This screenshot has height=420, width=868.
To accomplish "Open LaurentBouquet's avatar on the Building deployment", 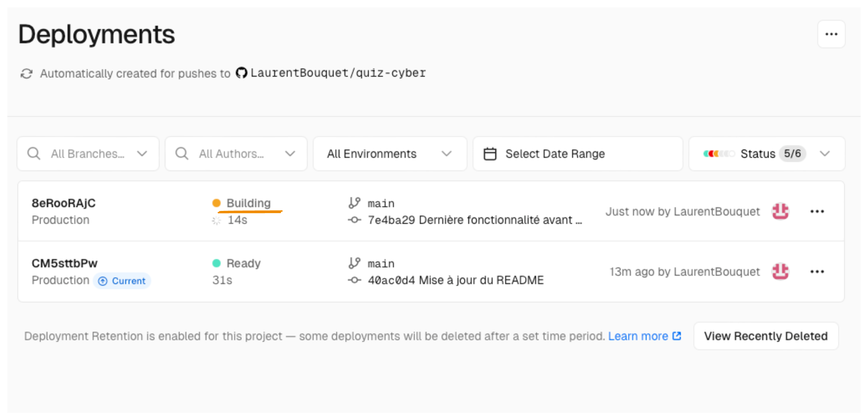I will pos(780,211).
